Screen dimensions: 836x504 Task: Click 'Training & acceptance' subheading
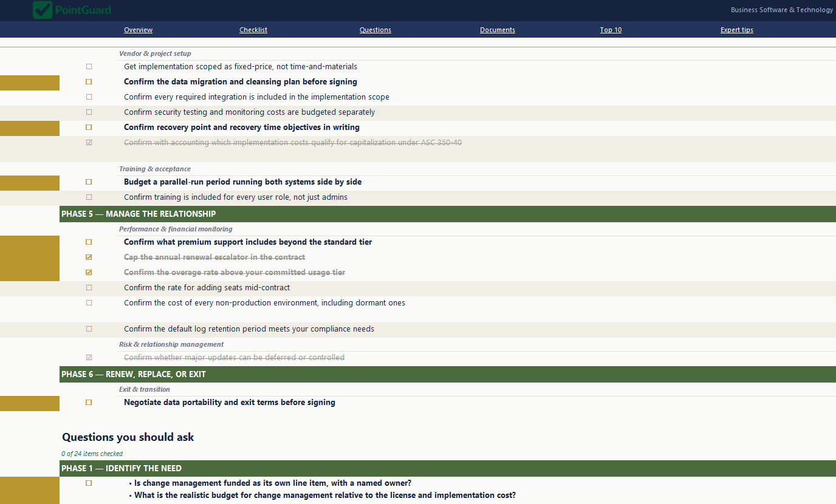[155, 169]
